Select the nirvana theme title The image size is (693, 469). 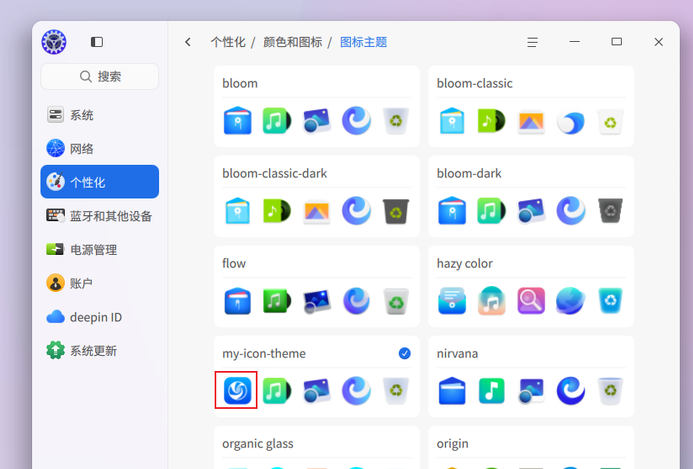click(x=457, y=354)
